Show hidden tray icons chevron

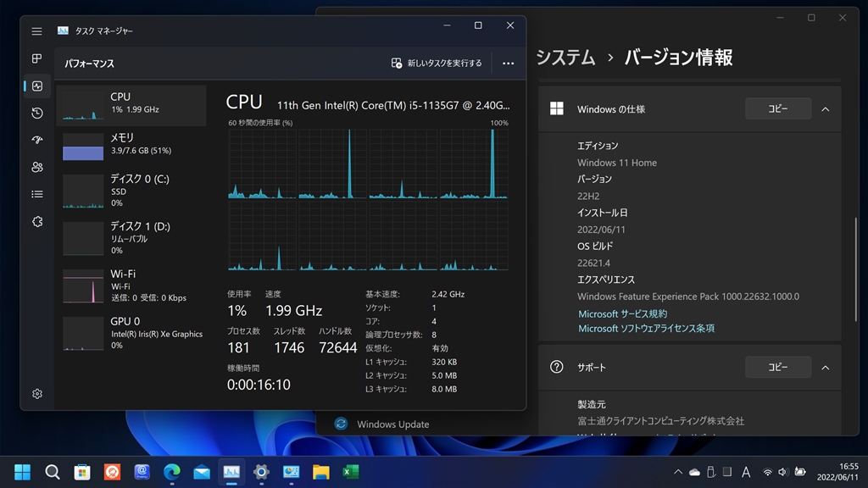677,472
